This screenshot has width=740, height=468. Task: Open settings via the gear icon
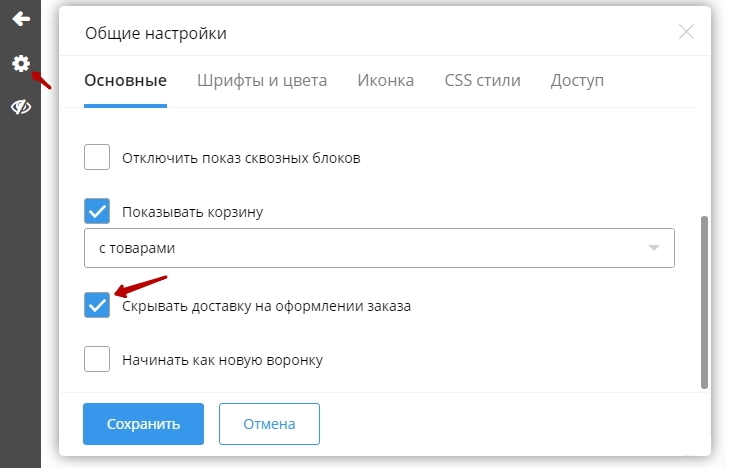(20, 64)
